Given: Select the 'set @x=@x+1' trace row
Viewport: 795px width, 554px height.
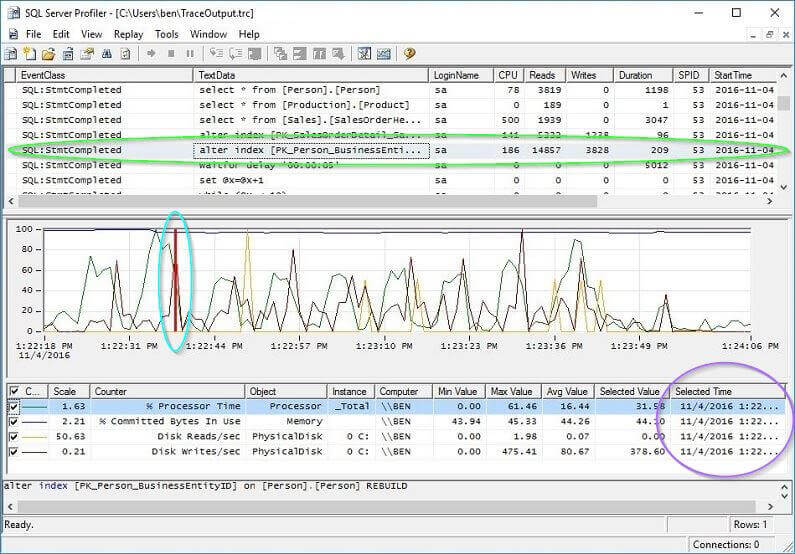Looking at the screenshot, I should tap(390, 180).
